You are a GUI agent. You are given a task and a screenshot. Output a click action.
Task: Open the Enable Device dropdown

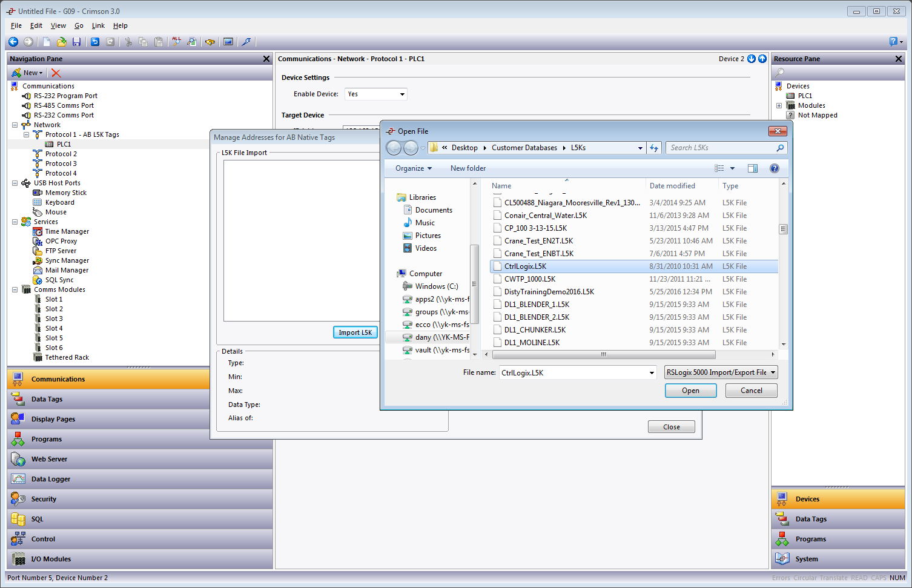402,94
